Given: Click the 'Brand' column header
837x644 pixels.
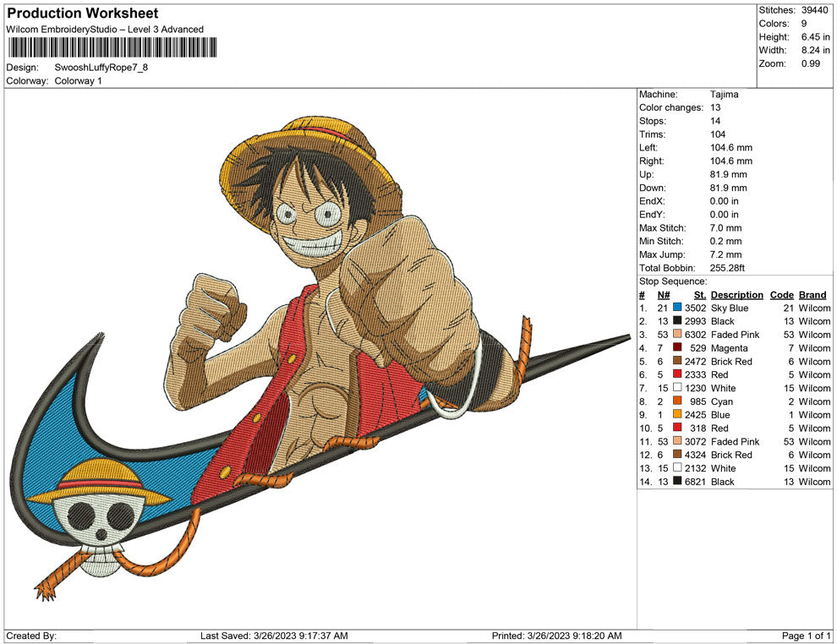Looking at the screenshot, I should (813, 294).
